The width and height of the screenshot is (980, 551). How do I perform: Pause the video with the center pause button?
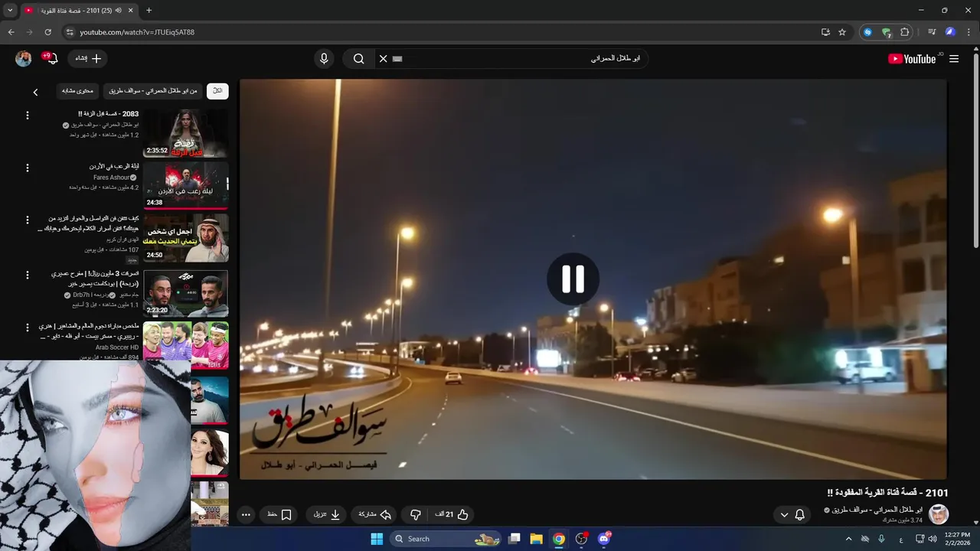(x=573, y=279)
